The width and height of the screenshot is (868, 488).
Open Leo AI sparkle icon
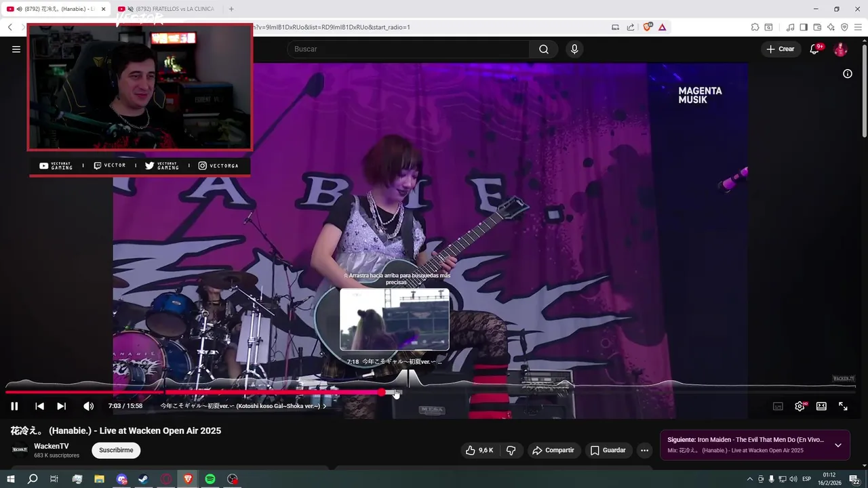coord(831,27)
